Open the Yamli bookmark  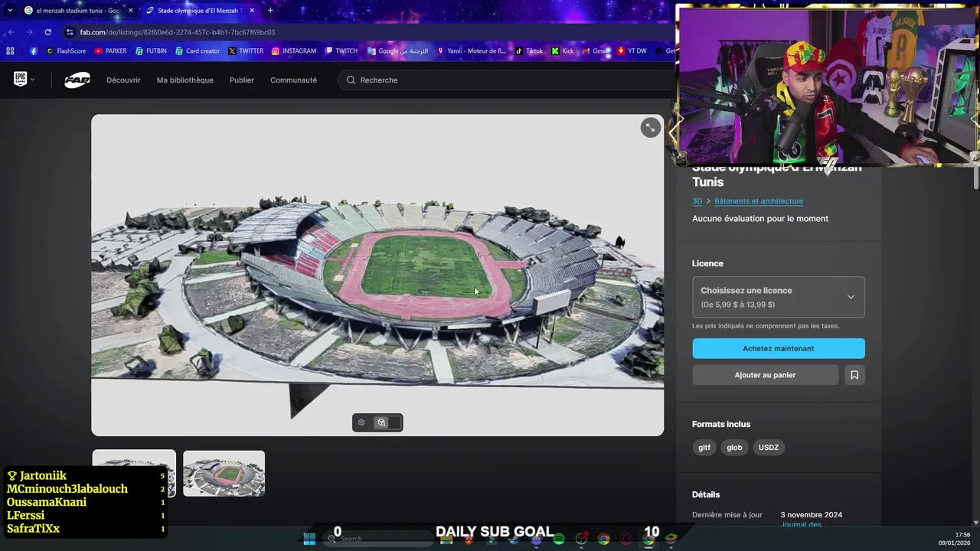[471, 51]
